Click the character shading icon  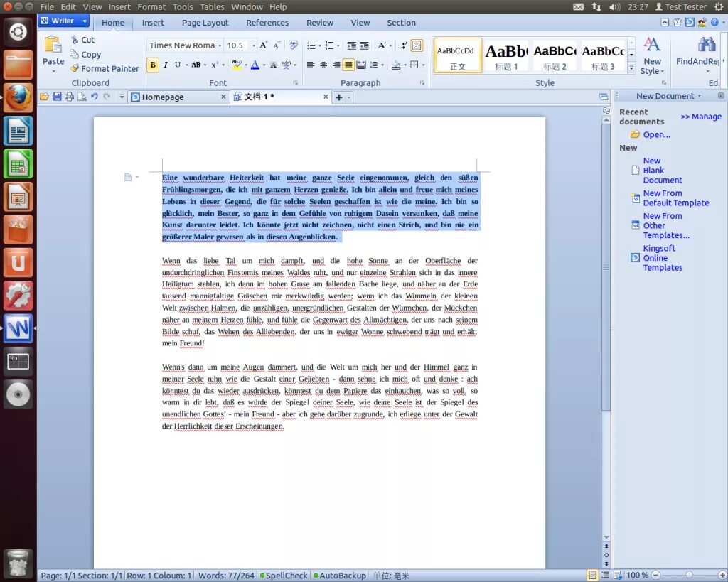point(274,65)
